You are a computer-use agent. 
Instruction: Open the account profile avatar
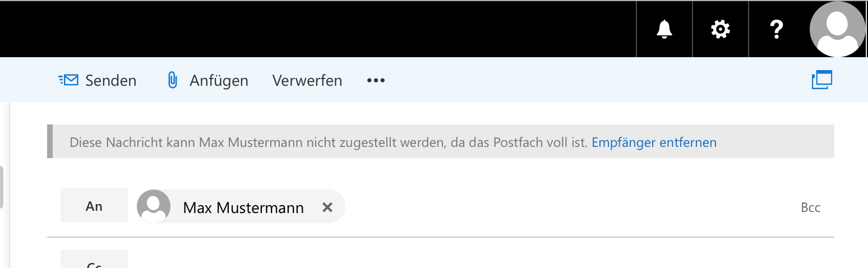tap(838, 29)
